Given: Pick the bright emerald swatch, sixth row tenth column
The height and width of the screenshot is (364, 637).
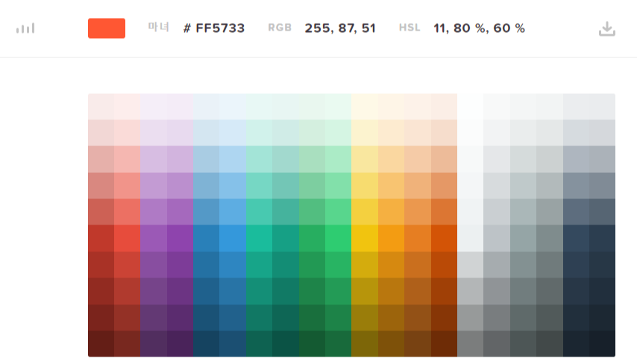Looking at the screenshot, I should click(x=338, y=239).
